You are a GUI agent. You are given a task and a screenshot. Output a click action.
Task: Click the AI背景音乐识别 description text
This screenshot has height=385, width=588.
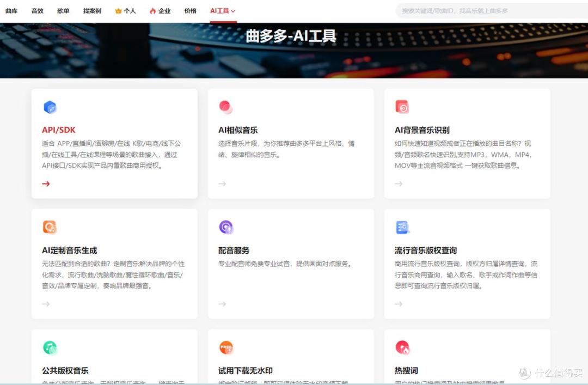(463, 154)
